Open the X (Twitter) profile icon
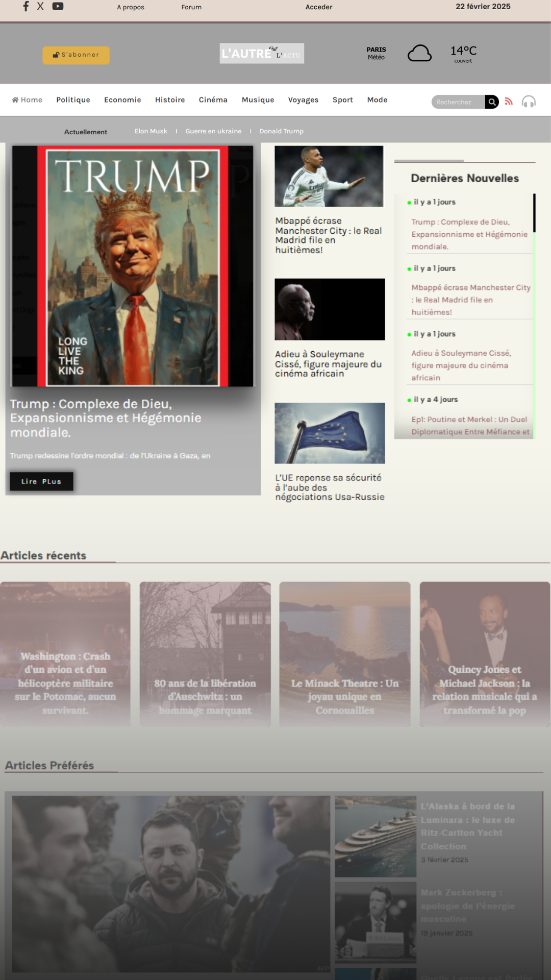This screenshot has height=980, width=551. point(40,6)
